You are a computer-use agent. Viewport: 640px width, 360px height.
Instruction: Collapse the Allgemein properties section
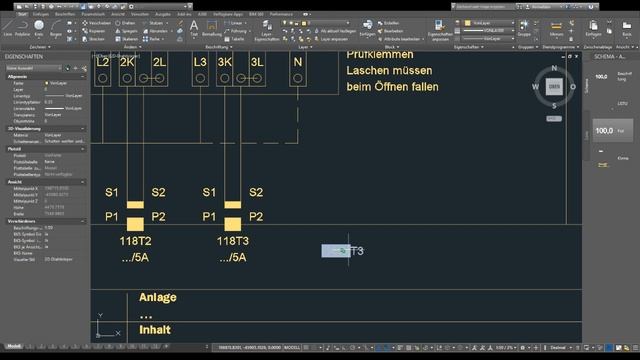pyautogui.click(x=82, y=77)
